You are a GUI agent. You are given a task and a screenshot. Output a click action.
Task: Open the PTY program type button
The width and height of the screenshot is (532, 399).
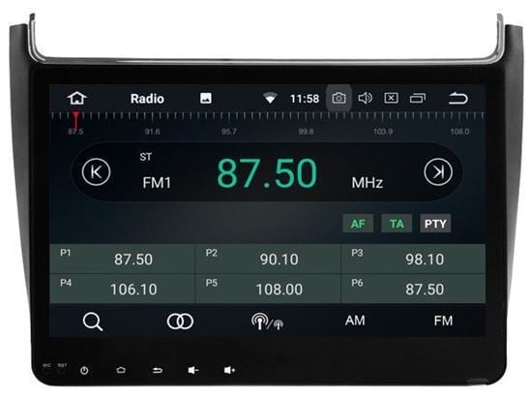tap(435, 224)
